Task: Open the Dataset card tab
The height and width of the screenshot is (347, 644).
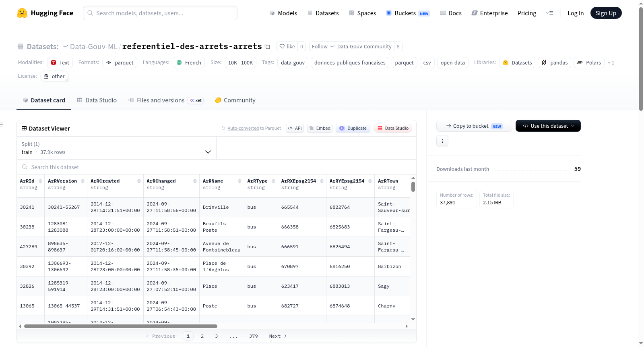Action: coord(43,100)
